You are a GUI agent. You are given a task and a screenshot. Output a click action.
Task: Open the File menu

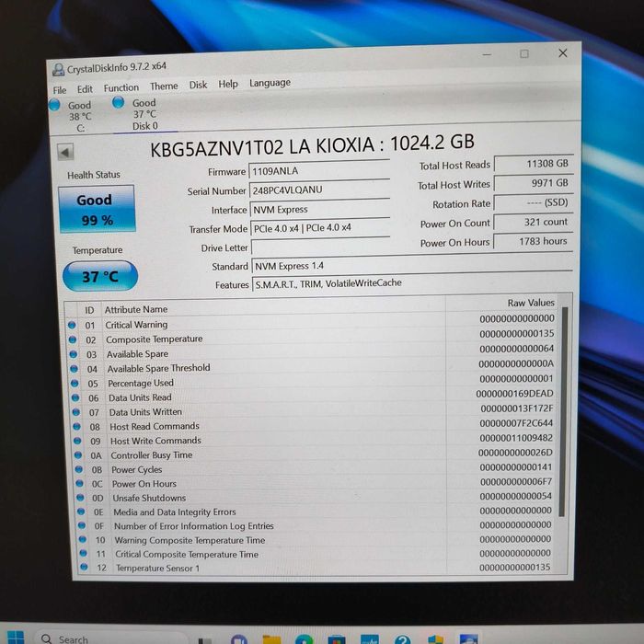[60, 90]
